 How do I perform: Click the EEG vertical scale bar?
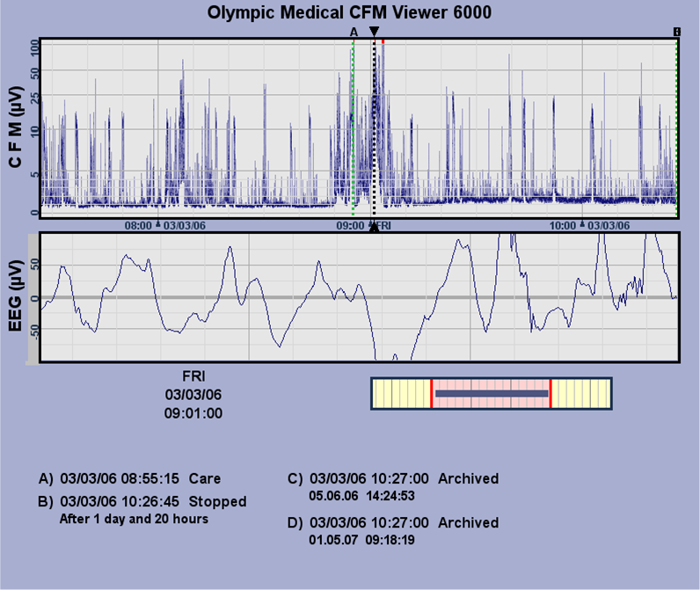coord(33,299)
